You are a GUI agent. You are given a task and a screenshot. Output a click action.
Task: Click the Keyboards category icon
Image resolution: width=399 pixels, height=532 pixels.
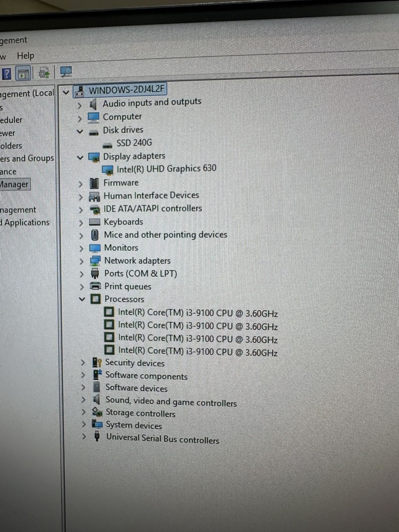pos(95,222)
